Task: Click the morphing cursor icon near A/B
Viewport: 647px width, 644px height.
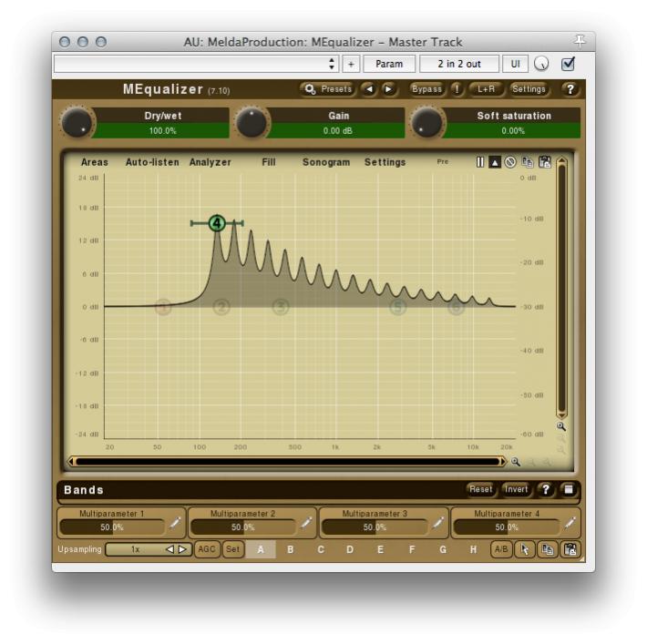Action: [x=525, y=549]
